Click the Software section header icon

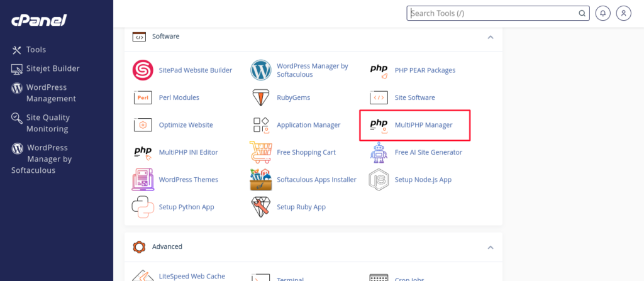[139, 36]
